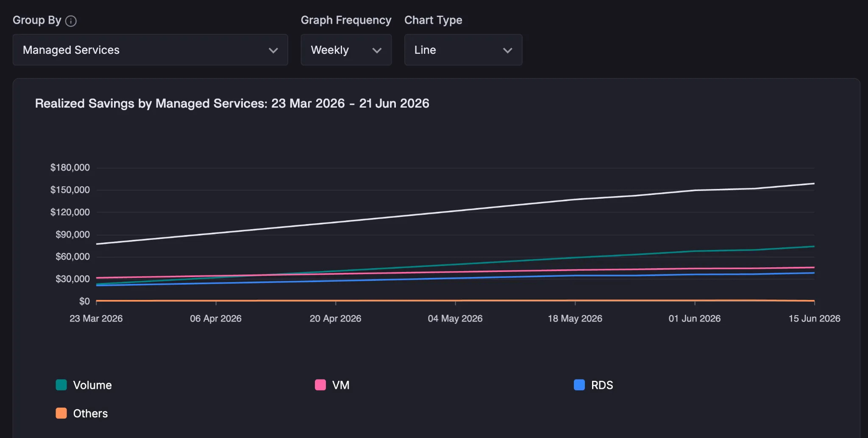Open the Managed Services group-by dropdown

[150, 50]
